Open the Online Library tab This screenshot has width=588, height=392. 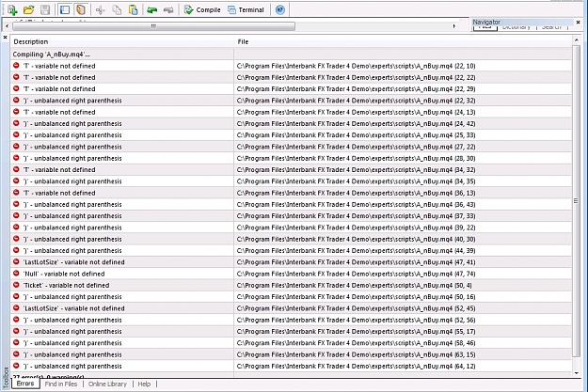coord(107,384)
